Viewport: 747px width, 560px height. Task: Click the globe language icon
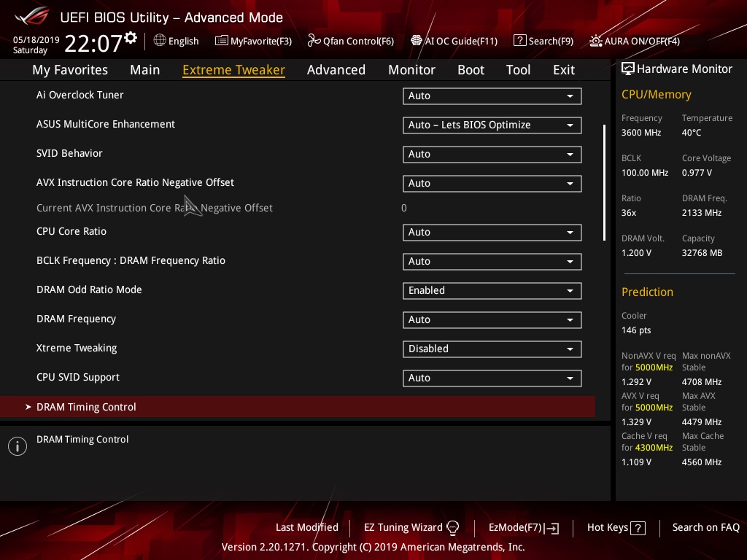pos(160,41)
